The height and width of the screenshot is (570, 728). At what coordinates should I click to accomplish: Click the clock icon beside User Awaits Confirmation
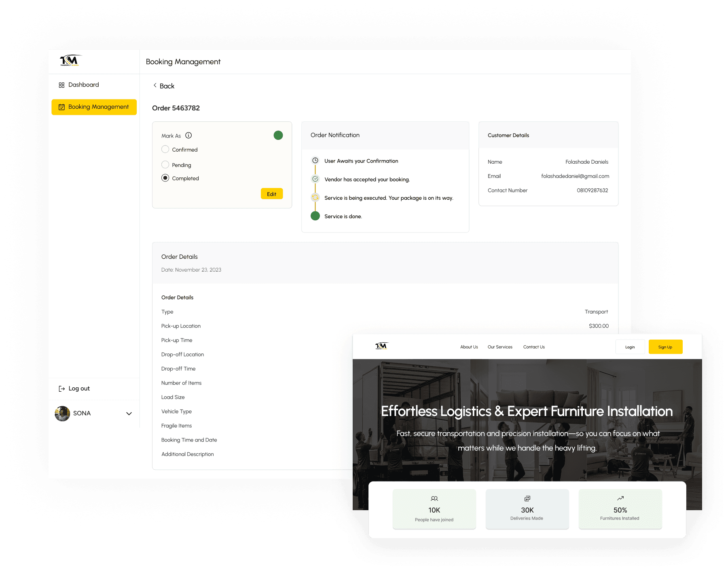pos(315,160)
